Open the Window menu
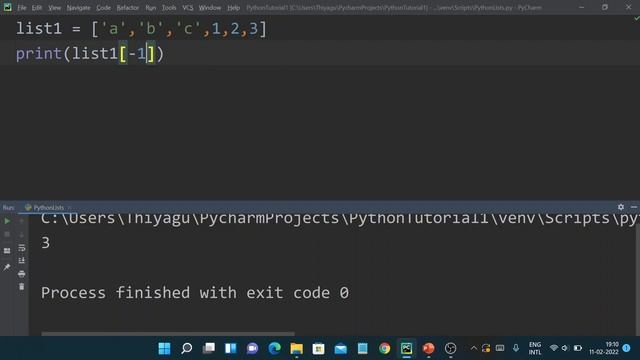The width and height of the screenshot is (640, 360). [x=210, y=8]
